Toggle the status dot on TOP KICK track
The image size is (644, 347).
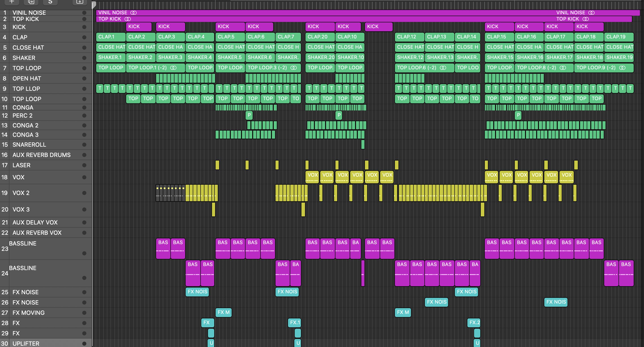tap(84, 19)
